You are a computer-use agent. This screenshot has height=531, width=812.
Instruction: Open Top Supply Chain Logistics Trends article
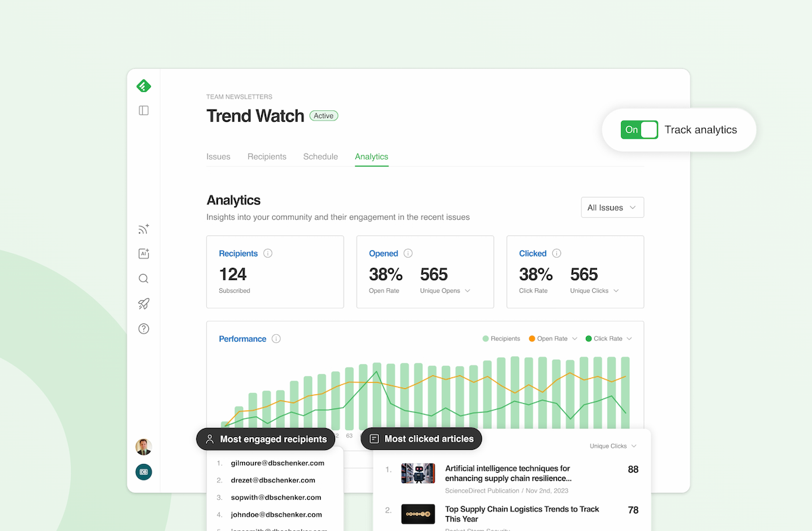point(522,514)
